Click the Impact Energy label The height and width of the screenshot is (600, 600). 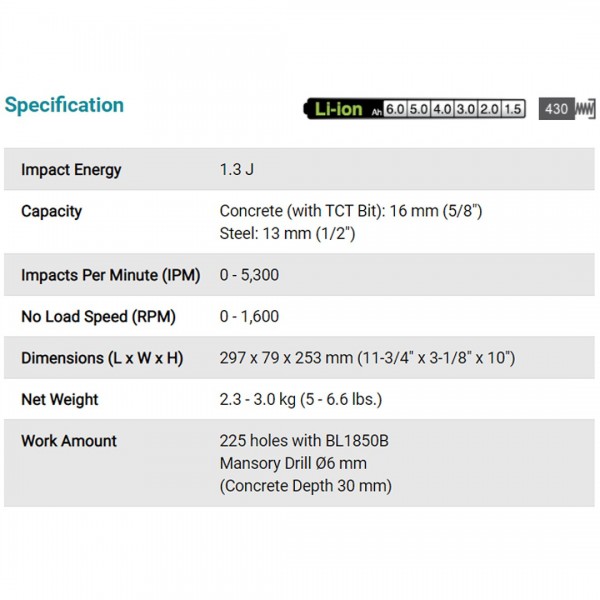(71, 170)
